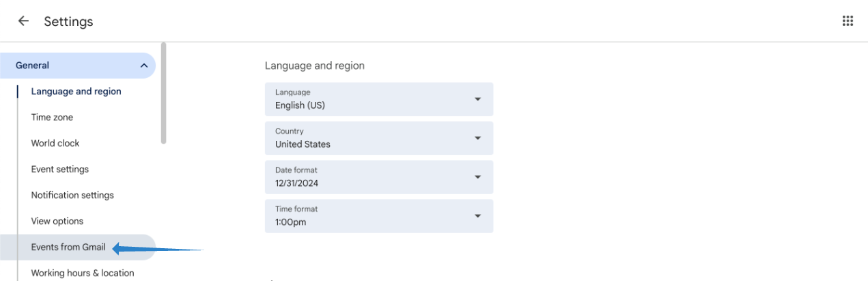
Task: Click the back arrow icon
Action: point(23,21)
